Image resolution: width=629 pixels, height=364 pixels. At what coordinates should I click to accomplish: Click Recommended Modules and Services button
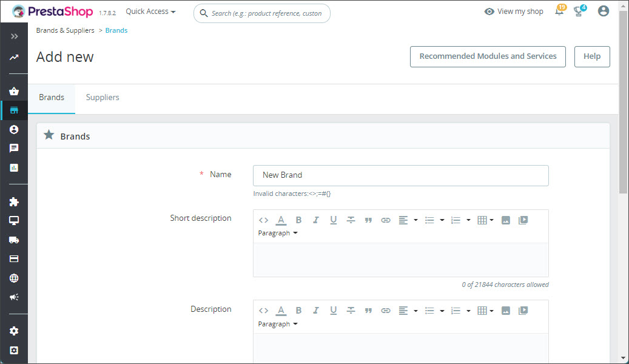[488, 56]
